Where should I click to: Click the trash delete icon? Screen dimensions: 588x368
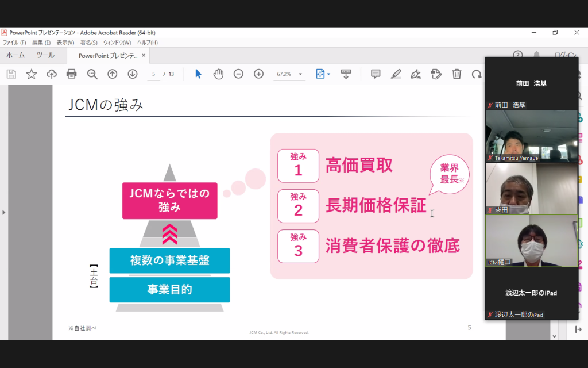[x=457, y=74]
